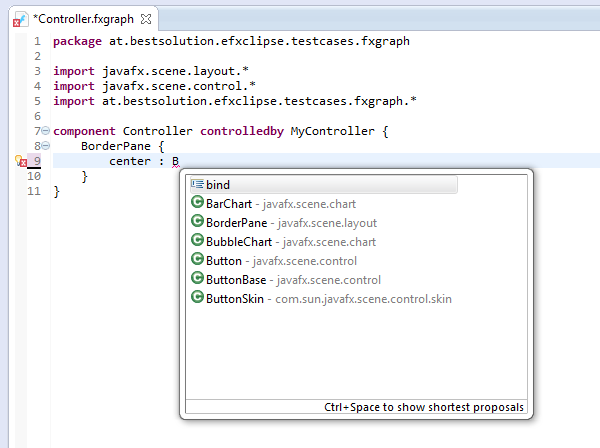600x448 pixels.
Task: Click the Ctrl+Space shortest proposals hint
Action: pyautogui.click(x=423, y=408)
